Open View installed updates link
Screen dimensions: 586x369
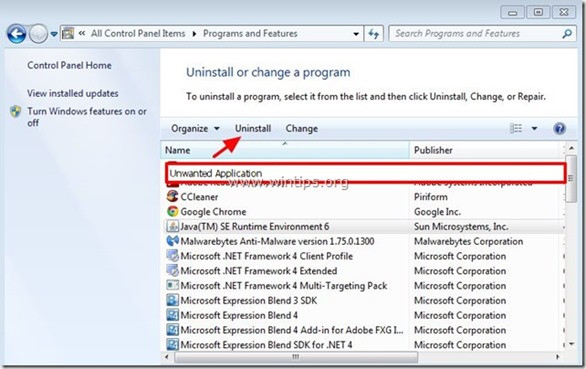(73, 93)
